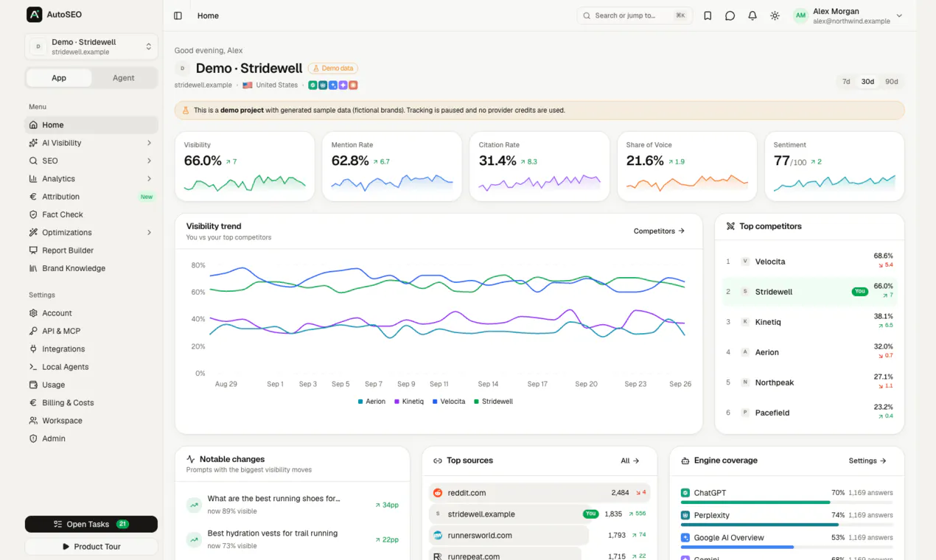This screenshot has height=560, width=936.
Task: Click the AutoSEO logo icon
Action: [34, 15]
